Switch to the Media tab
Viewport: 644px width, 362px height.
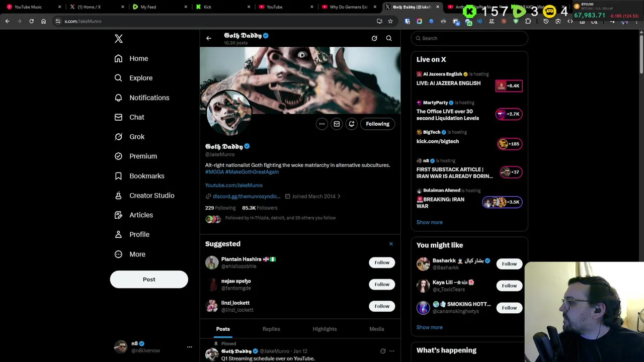pyautogui.click(x=377, y=329)
